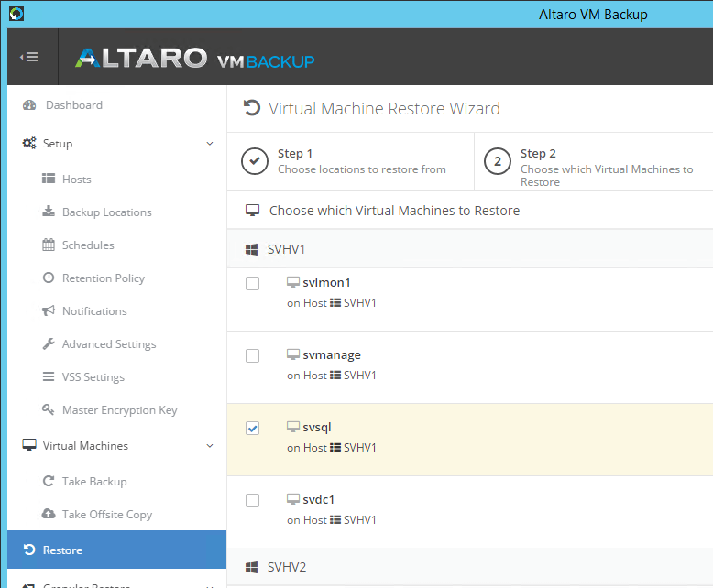Open Retention Policy settings
This screenshot has height=588, width=713.
point(104,278)
